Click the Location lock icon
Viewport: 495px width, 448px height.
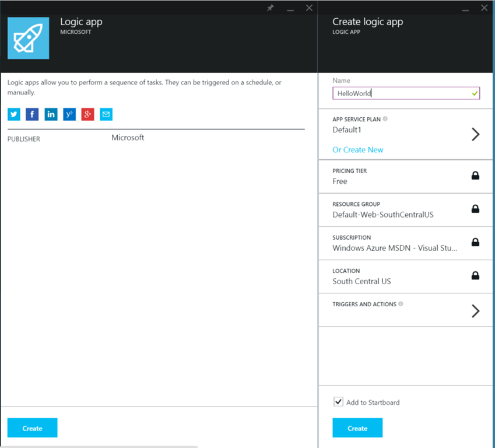(x=475, y=276)
